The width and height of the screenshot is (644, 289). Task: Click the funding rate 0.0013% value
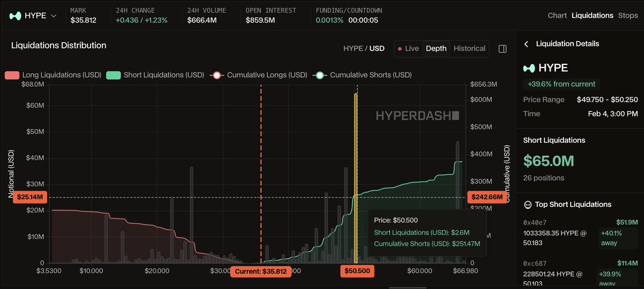pos(330,20)
